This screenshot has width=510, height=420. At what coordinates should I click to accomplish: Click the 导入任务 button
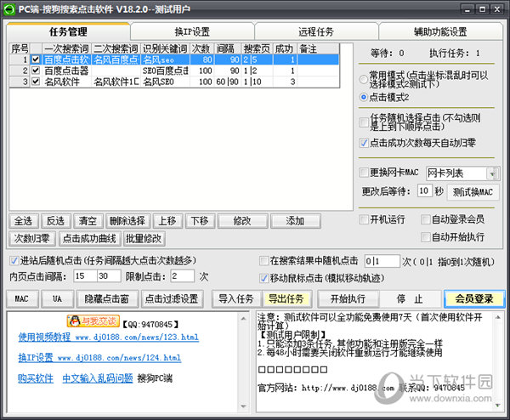[236, 299]
